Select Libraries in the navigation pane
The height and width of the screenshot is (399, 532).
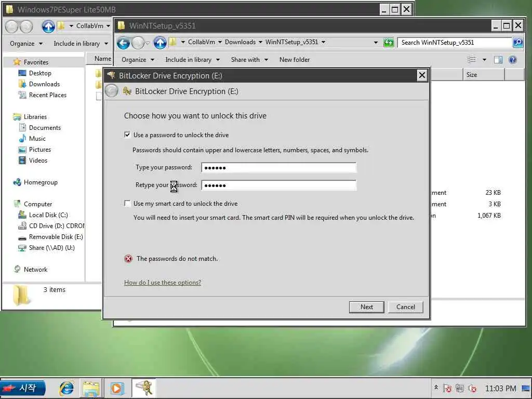pyautogui.click(x=35, y=116)
